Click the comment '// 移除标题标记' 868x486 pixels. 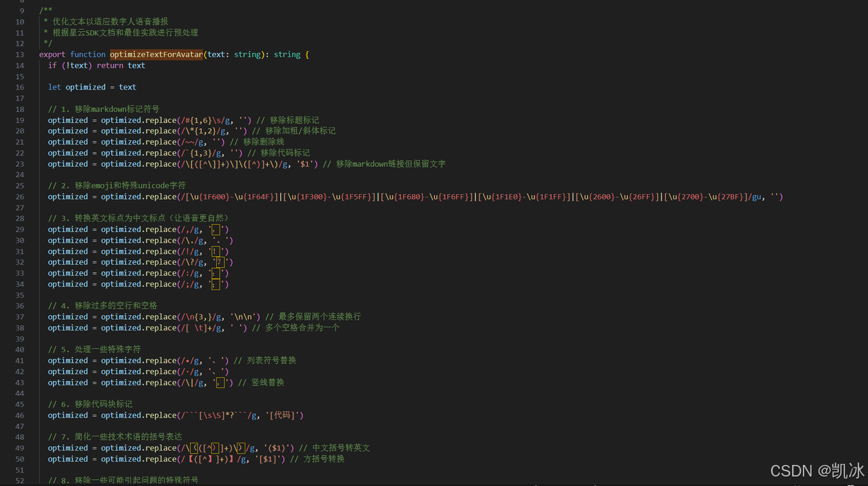(x=288, y=119)
